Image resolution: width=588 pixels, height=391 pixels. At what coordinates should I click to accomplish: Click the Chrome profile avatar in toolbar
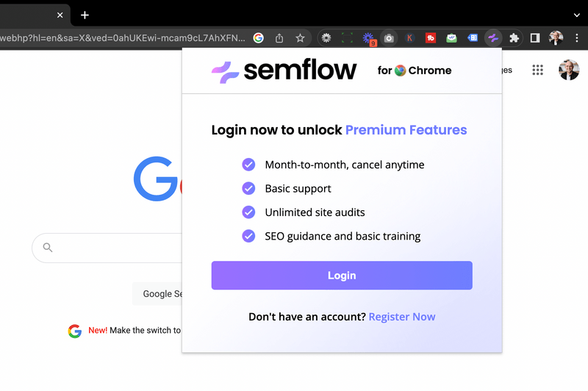pos(556,38)
